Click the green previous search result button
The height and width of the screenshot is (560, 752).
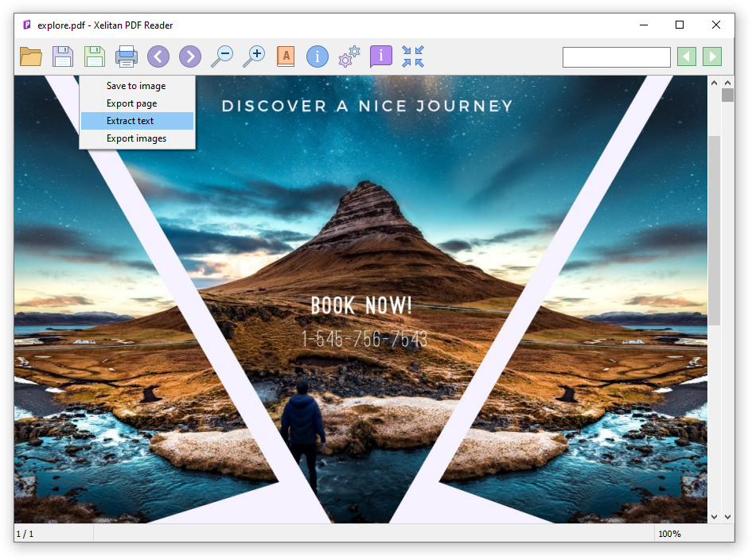coord(686,56)
